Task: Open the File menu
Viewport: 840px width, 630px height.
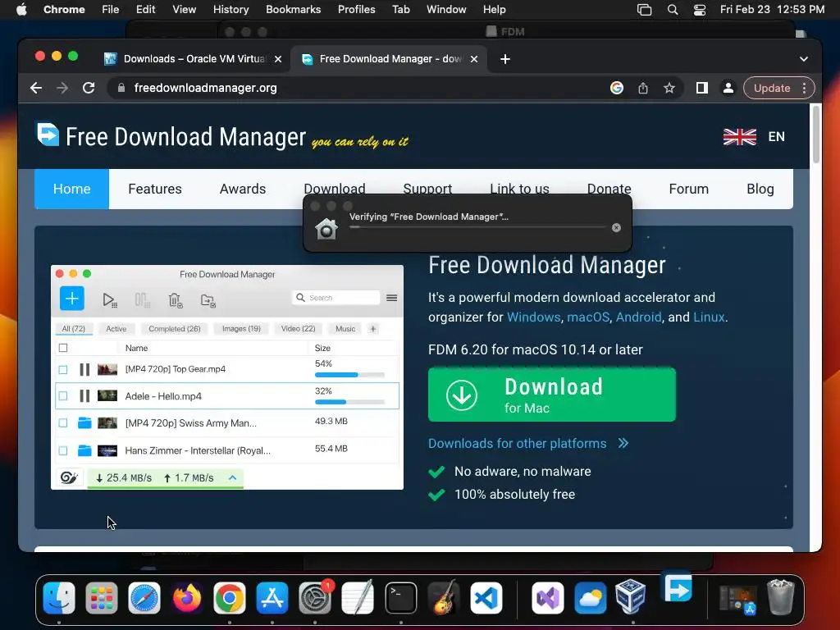Action: (111, 9)
